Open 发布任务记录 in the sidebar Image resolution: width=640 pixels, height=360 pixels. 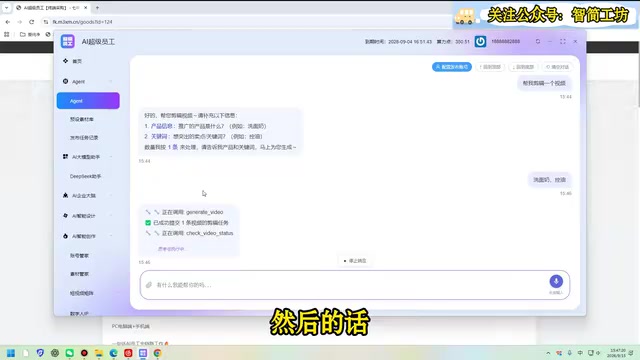point(84,138)
